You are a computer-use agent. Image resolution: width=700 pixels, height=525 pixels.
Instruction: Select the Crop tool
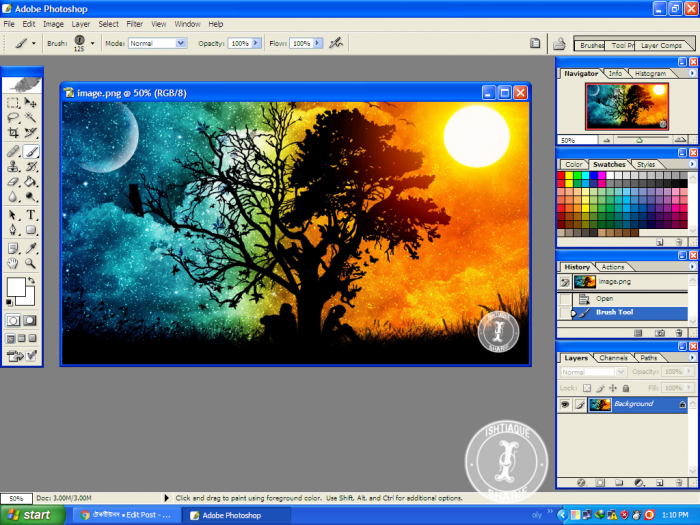click(13, 133)
